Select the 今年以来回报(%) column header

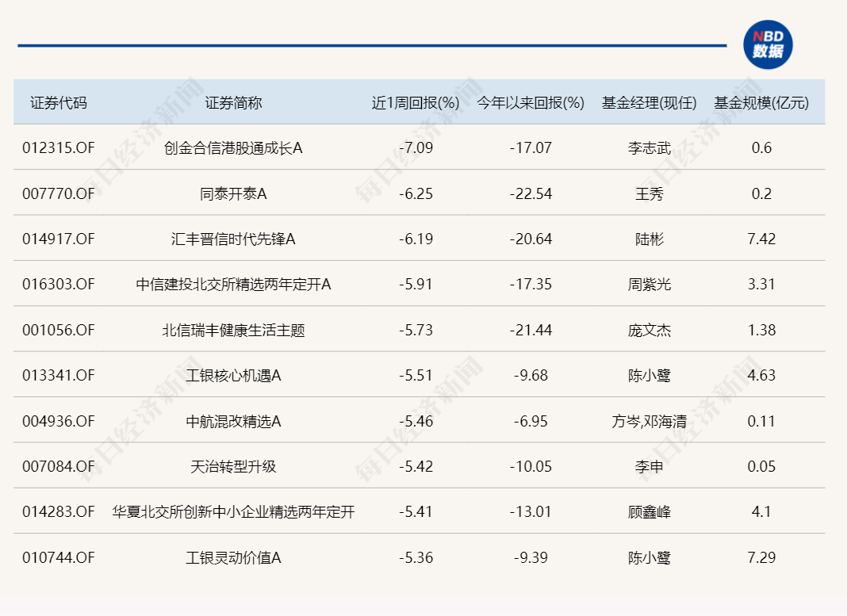531,102
